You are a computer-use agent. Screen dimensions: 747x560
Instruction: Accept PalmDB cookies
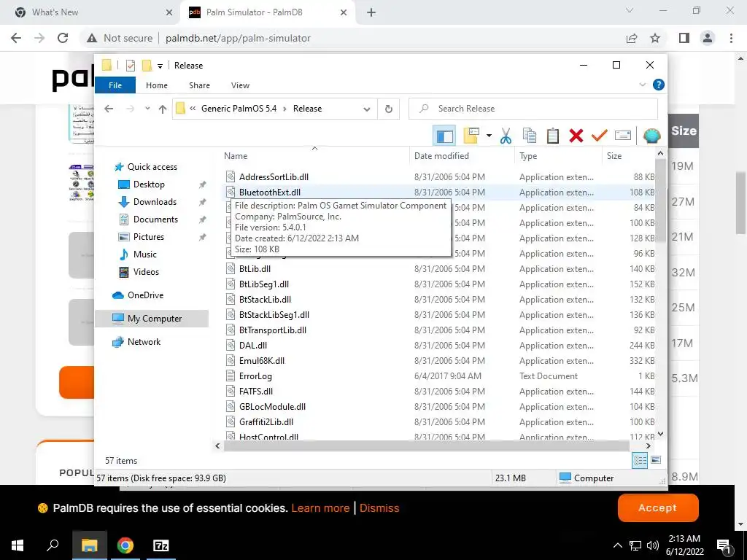click(x=658, y=507)
